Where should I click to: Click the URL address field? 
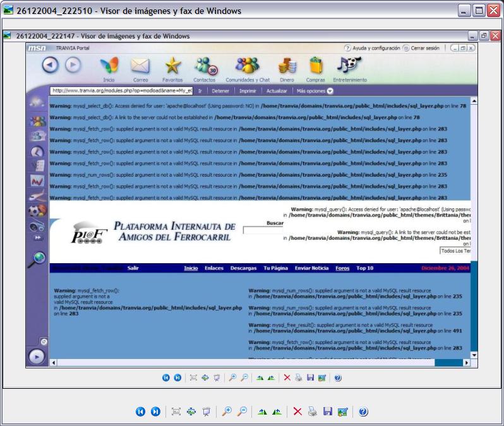(x=121, y=91)
